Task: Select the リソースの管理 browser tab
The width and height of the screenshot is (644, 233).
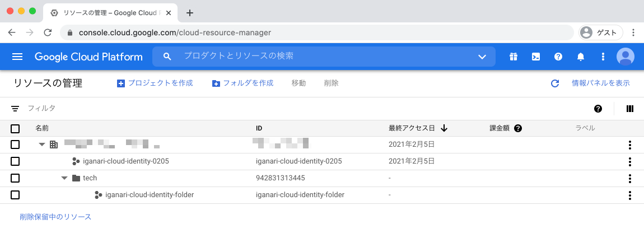Action: [x=110, y=13]
